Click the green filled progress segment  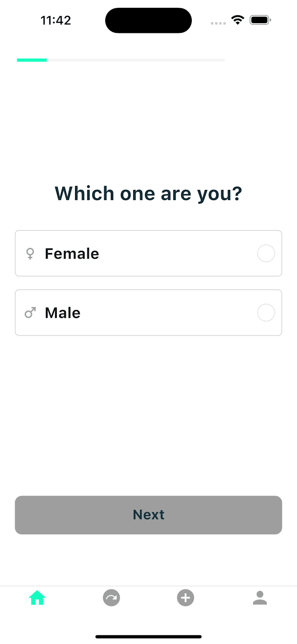pos(32,60)
